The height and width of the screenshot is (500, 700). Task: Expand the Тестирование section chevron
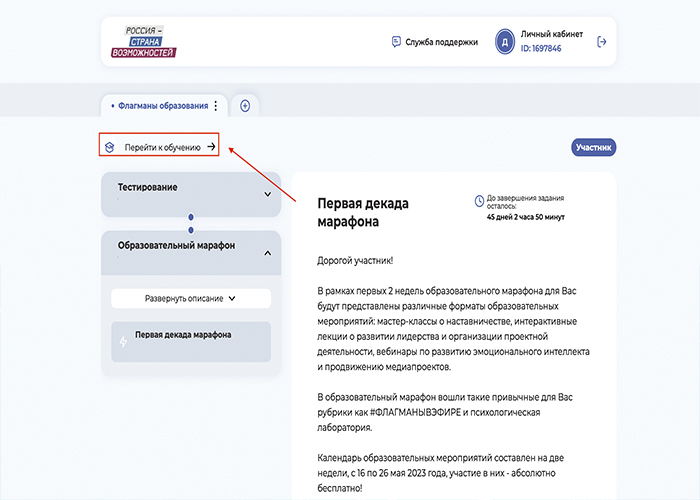[x=267, y=194]
